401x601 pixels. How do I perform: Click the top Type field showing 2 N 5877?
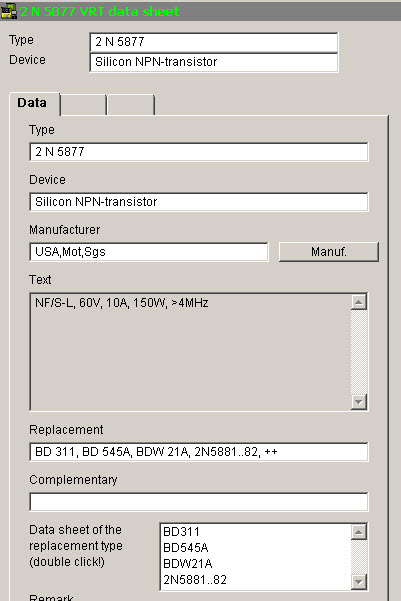(214, 42)
